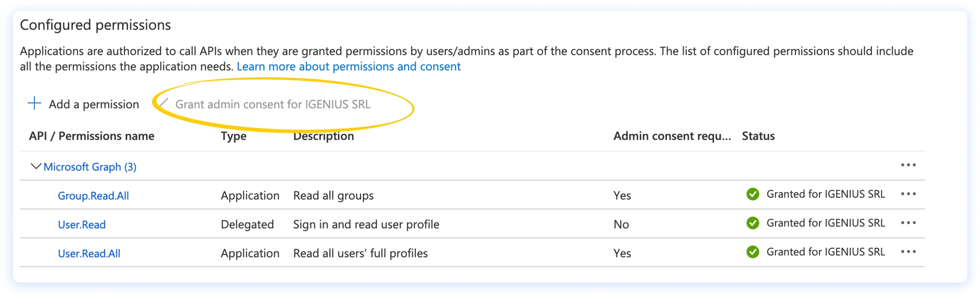Click 'Granted for IGENIUS SRL' status of Group.Read.All
This screenshot has height=297, width=980.
(826, 194)
